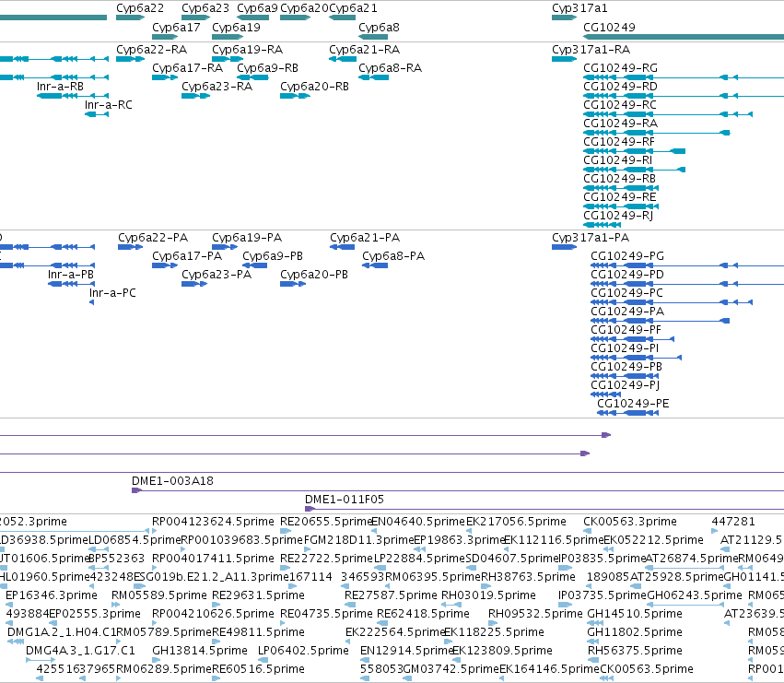Click transcript Cyp317a1-RA

pos(564,59)
